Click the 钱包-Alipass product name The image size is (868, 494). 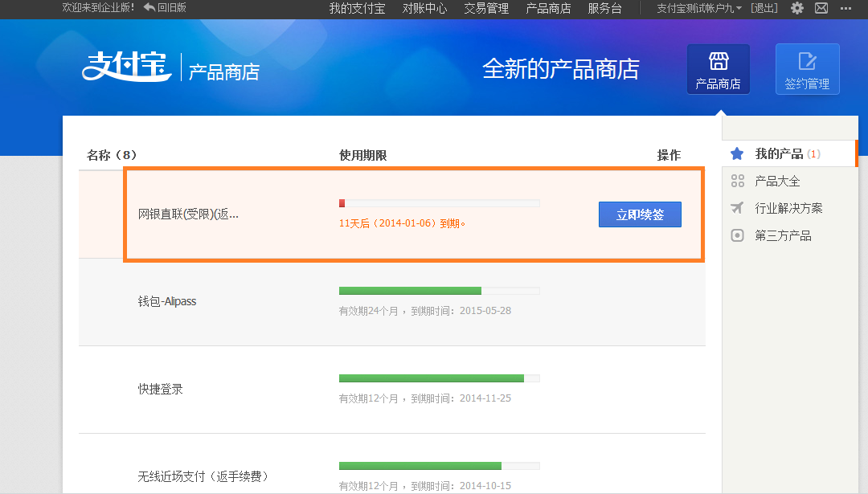pyautogui.click(x=167, y=301)
